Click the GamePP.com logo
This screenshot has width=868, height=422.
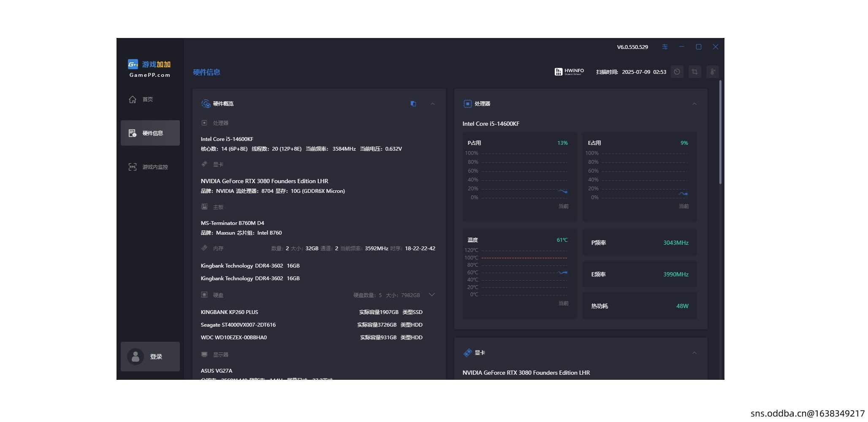pyautogui.click(x=149, y=68)
